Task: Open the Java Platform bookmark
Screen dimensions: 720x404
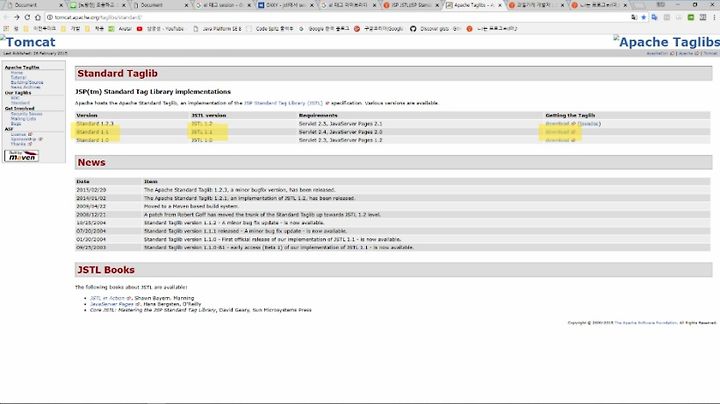Action: (x=217, y=28)
